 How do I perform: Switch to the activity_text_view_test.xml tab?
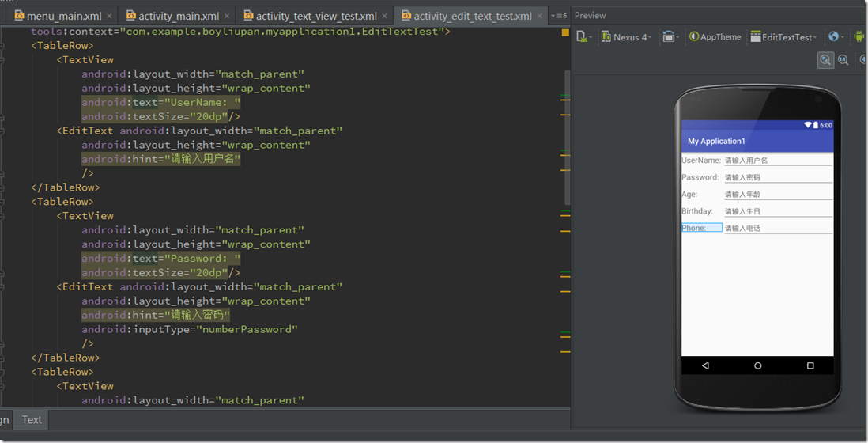pos(315,15)
